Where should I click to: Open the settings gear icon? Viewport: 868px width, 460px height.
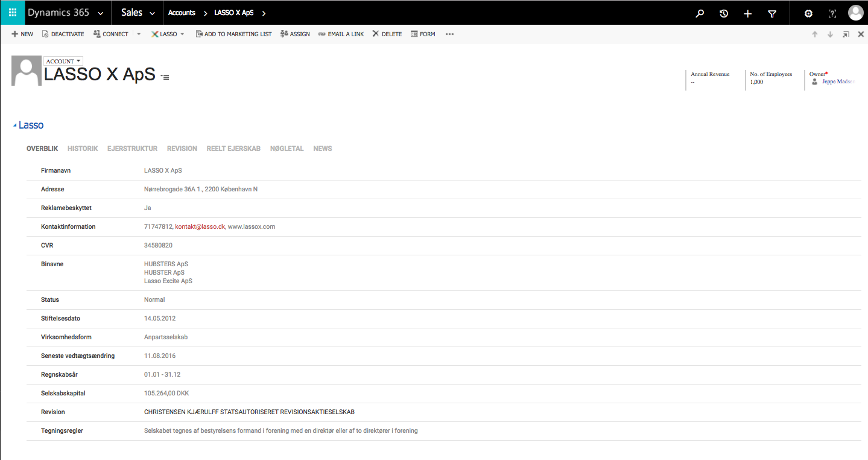(808, 13)
